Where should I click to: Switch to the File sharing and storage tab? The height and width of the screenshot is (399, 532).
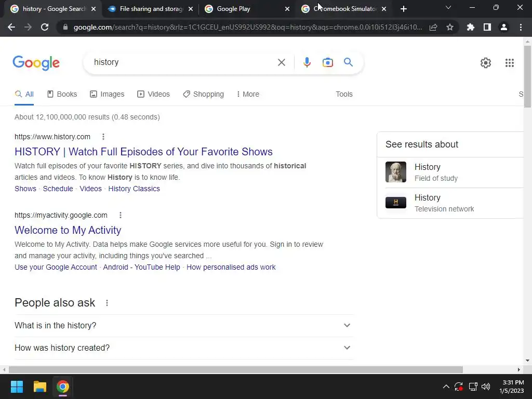[x=151, y=9]
